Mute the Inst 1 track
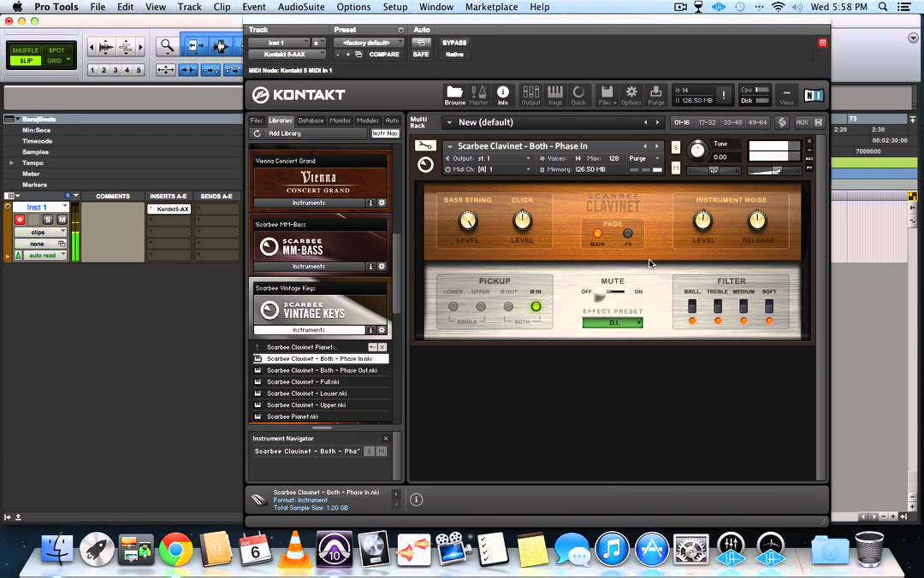The height and width of the screenshot is (578, 924). pos(62,220)
